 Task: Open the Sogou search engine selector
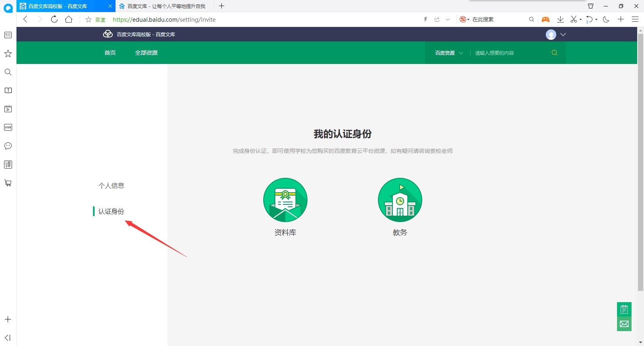pos(464,19)
